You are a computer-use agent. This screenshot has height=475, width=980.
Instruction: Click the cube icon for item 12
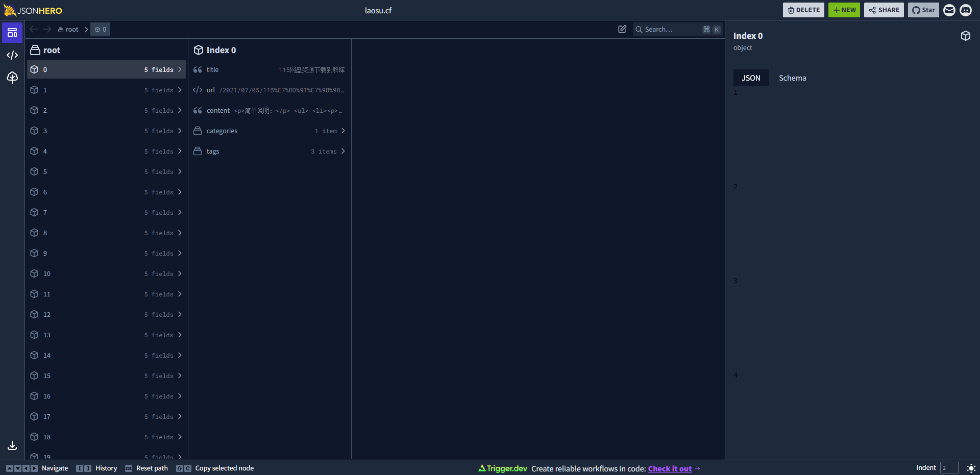tap(34, 314)
